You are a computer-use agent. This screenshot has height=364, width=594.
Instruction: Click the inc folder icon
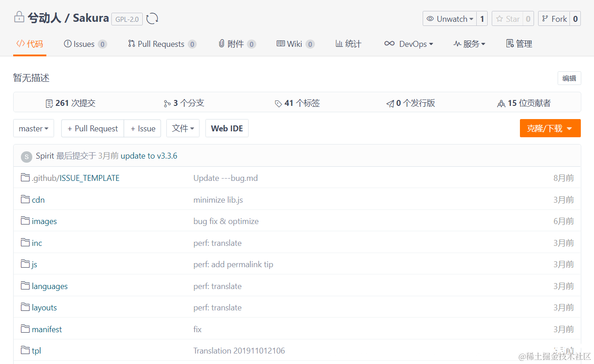(x=25, y=242)
